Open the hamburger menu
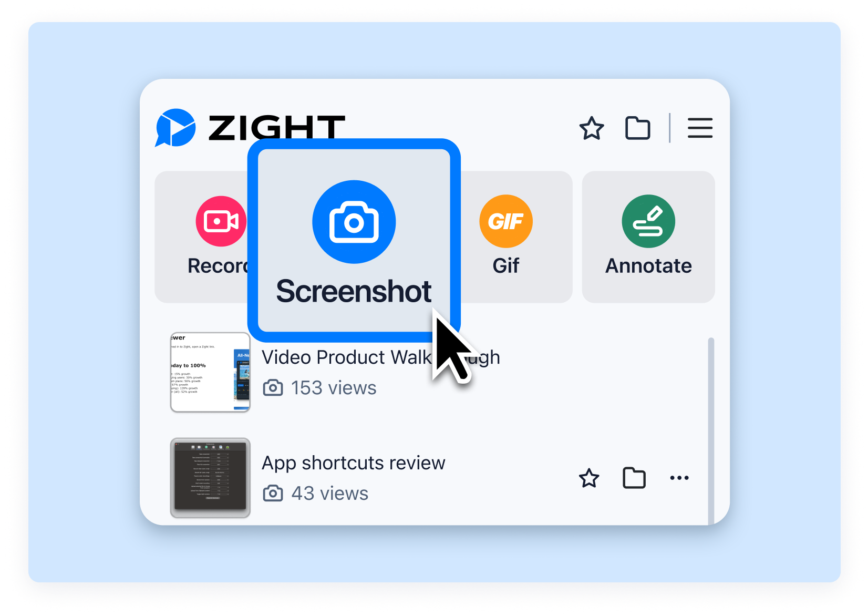Image resolution: width=868 pixels, height=616 pixels. (700, 128)
